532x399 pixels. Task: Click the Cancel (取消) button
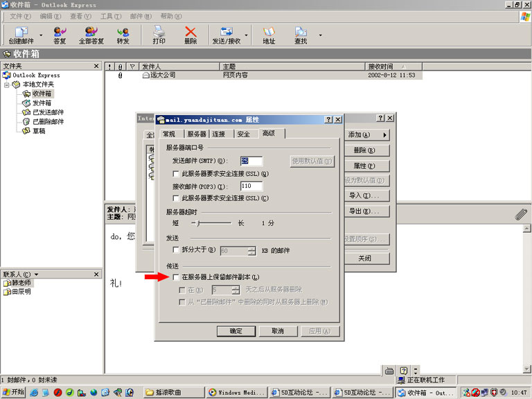278,331
